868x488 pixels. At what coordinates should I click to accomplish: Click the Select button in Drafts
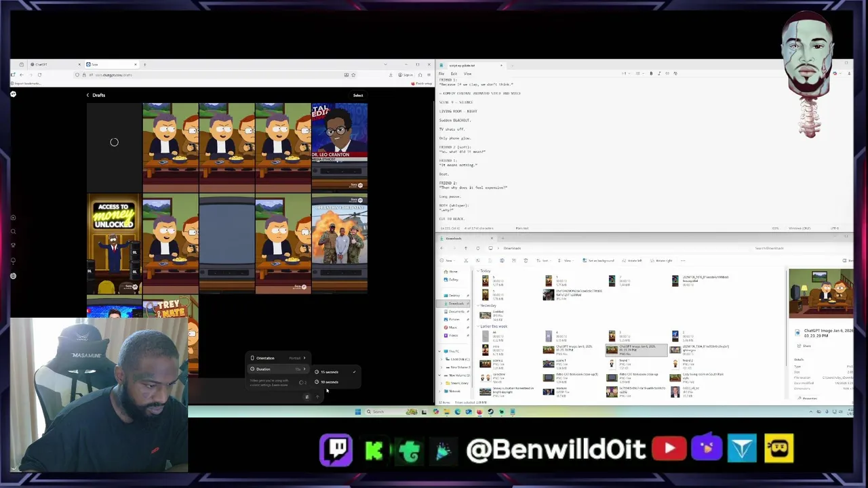(358, 96)
